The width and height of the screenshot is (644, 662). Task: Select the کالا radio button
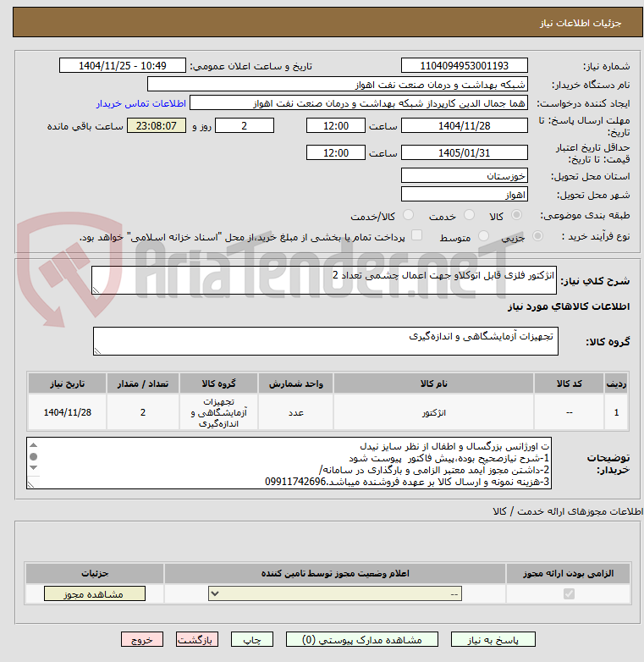pos(516,215)
